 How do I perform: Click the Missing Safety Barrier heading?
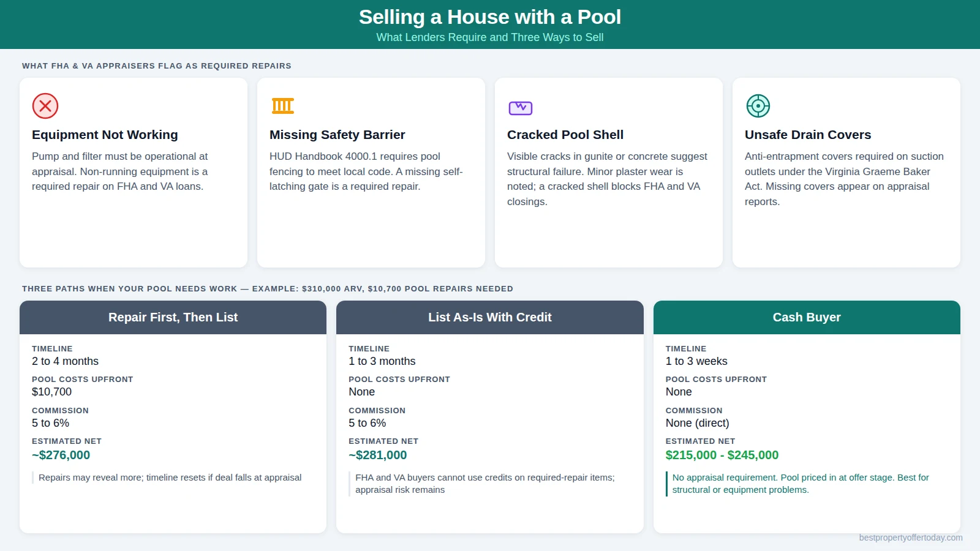click(x=337, y=135)
